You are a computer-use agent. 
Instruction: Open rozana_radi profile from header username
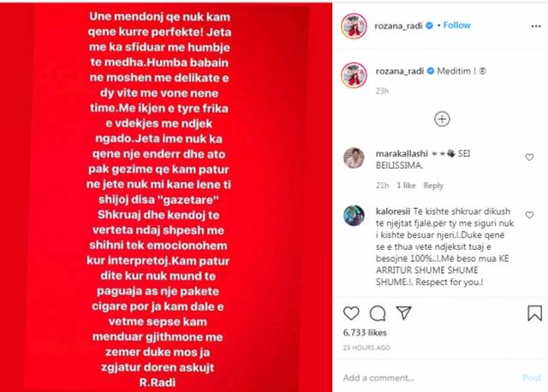398,26
